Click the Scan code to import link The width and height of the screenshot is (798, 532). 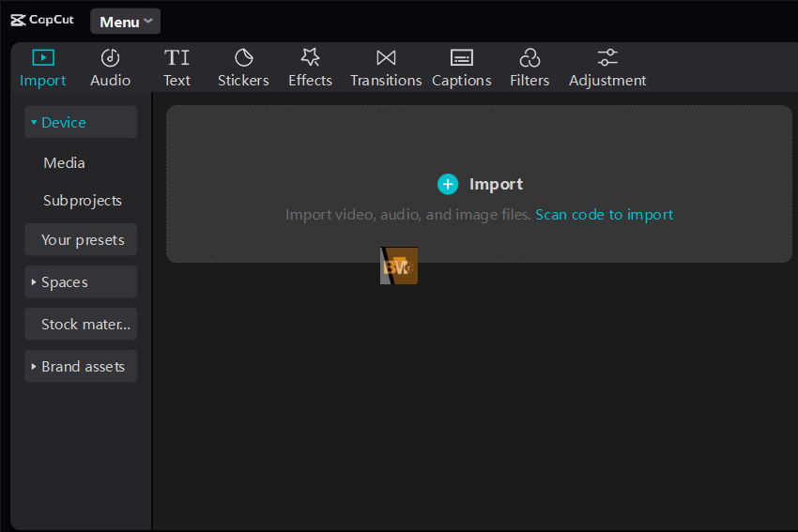[604, 215]
